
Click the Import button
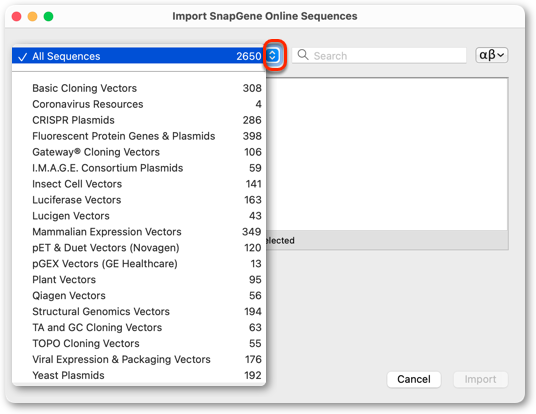pyautogui.click(x=480, y=379)
